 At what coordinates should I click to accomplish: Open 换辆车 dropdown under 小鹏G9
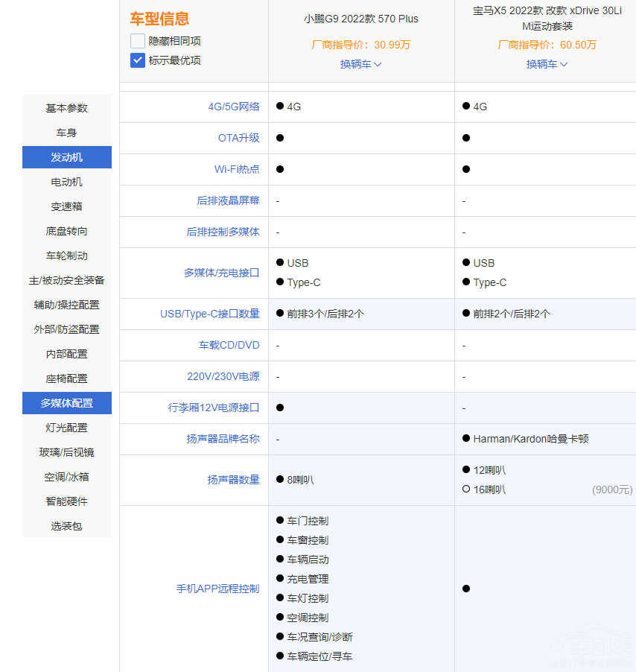361,64
